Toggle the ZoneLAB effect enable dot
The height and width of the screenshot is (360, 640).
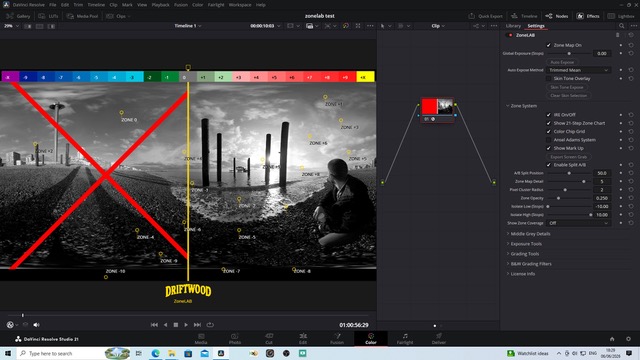pos(510,35)
